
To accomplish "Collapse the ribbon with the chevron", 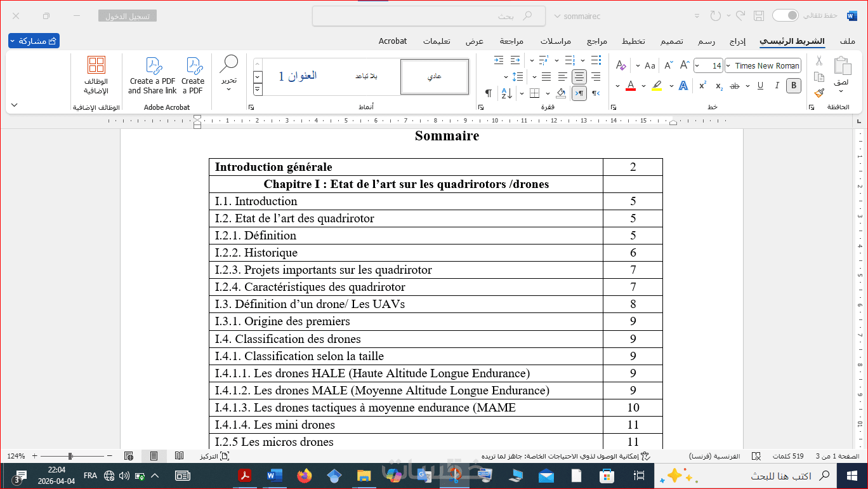I will coord(15,105).
